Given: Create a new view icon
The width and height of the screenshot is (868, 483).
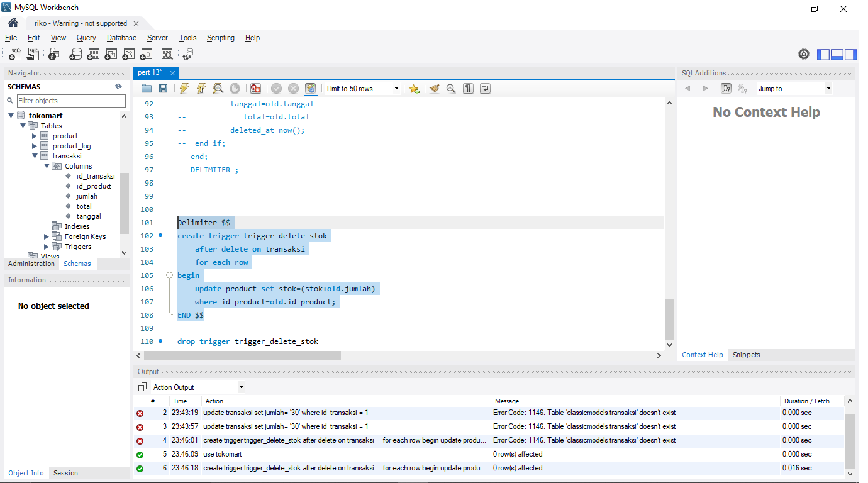Looking at the screenshot, I should tap(111, 55).
